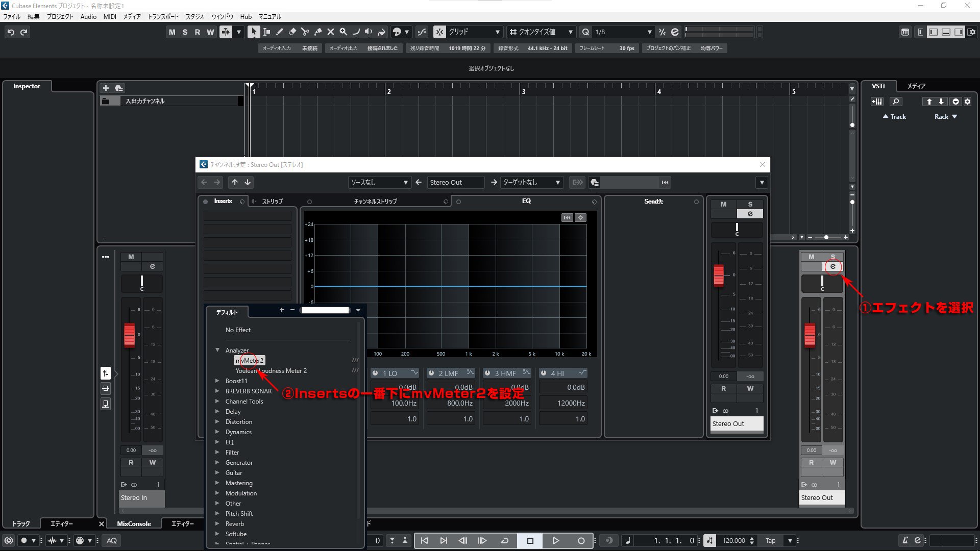Select the MixConsole lower zone tab
The height and width of the screenshot is (551, 980).
click(x=134, y=523)
